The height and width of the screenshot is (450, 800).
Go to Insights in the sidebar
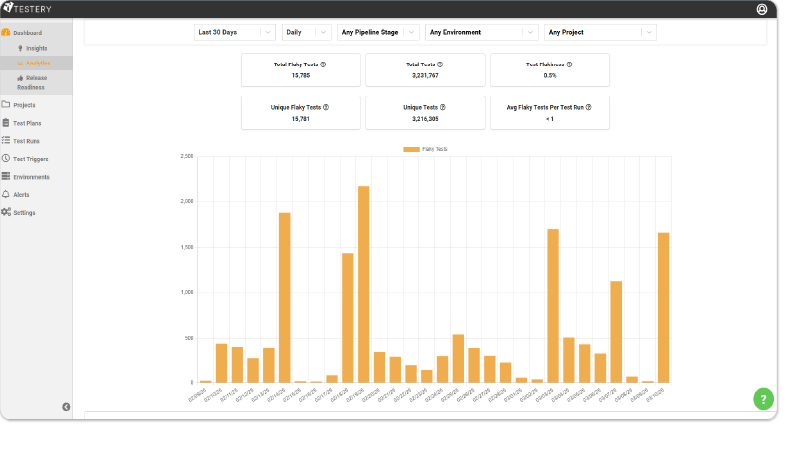point(36,48)
